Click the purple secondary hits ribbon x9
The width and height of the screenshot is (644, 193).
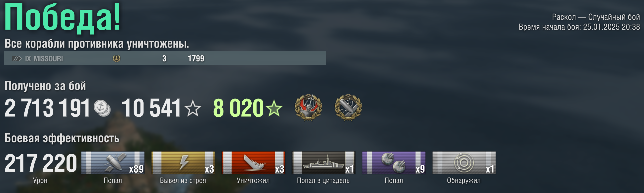394,163
